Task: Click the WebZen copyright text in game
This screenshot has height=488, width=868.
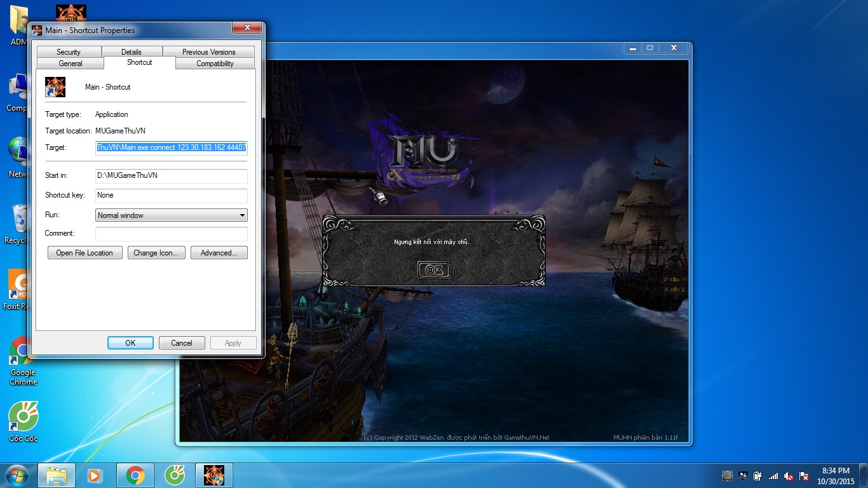Action: click(x=456, y=437)
